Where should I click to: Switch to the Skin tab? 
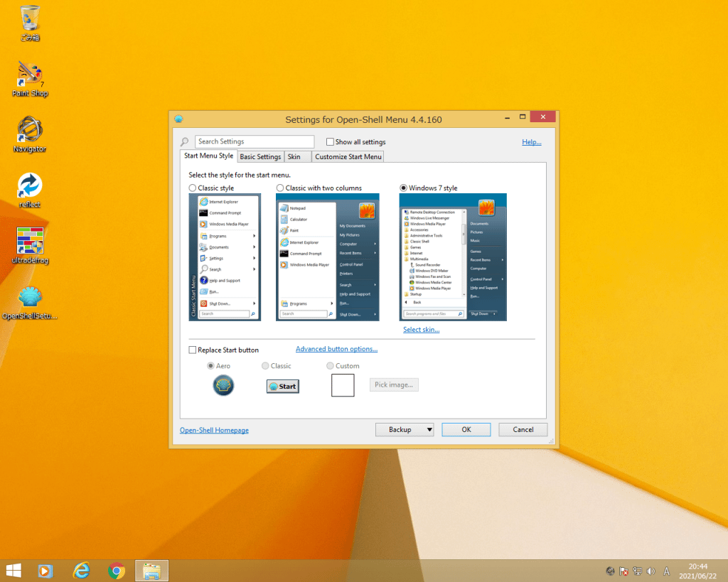tap(297, 157)
